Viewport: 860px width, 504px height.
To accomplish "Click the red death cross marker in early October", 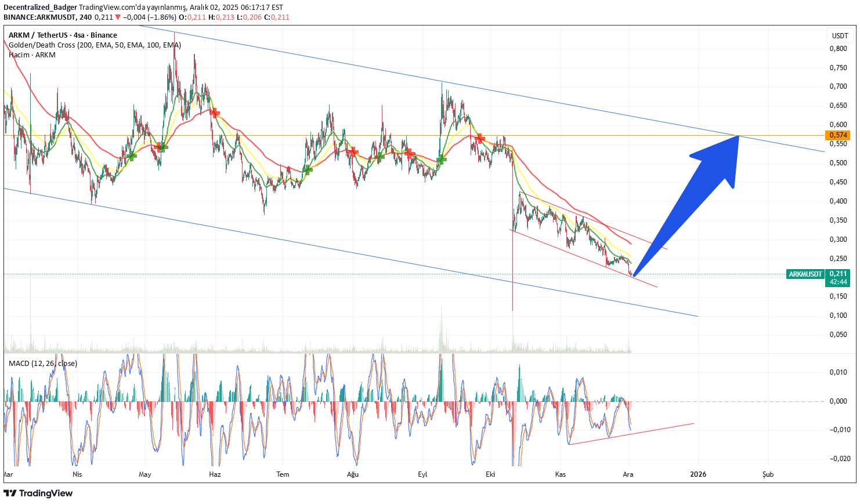I will click(479, 139).
